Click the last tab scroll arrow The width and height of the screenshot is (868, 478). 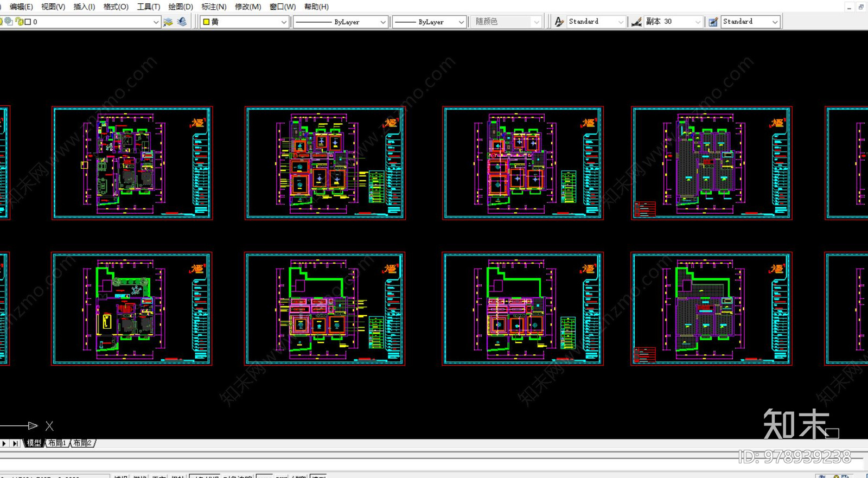coord(15,443)
